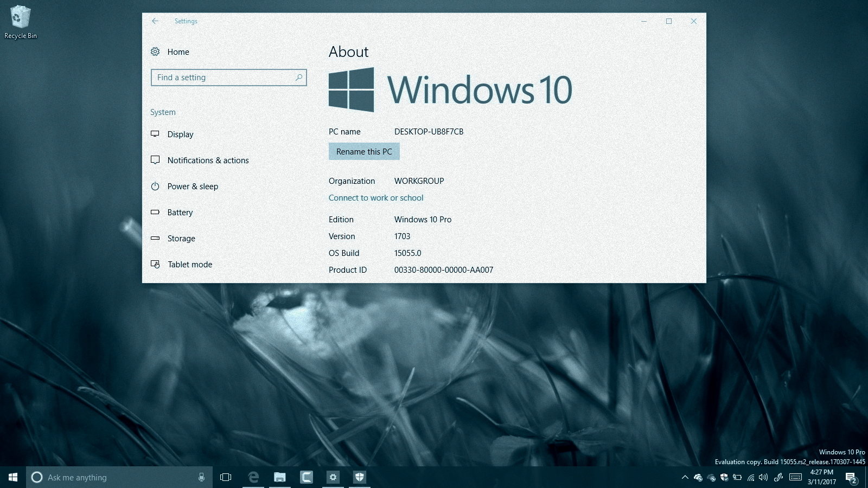Viewport: 868px width, 488px height.
Task: Open Action Center notifications
Action: (x=851, y=478)
